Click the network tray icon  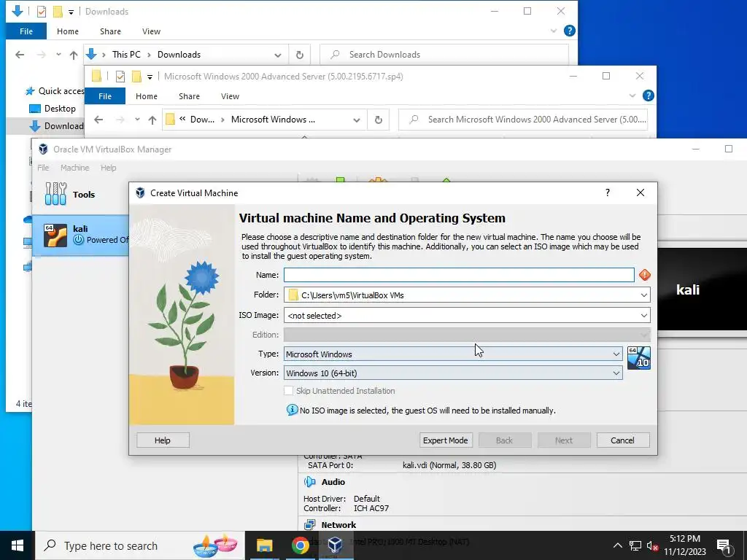pyautogui.click(x=635, y=546)
